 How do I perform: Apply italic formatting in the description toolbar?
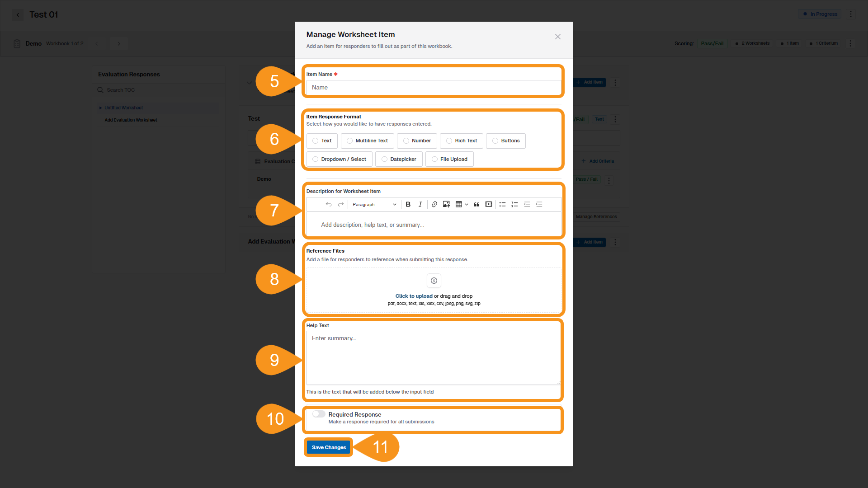[x=420, y=204]
